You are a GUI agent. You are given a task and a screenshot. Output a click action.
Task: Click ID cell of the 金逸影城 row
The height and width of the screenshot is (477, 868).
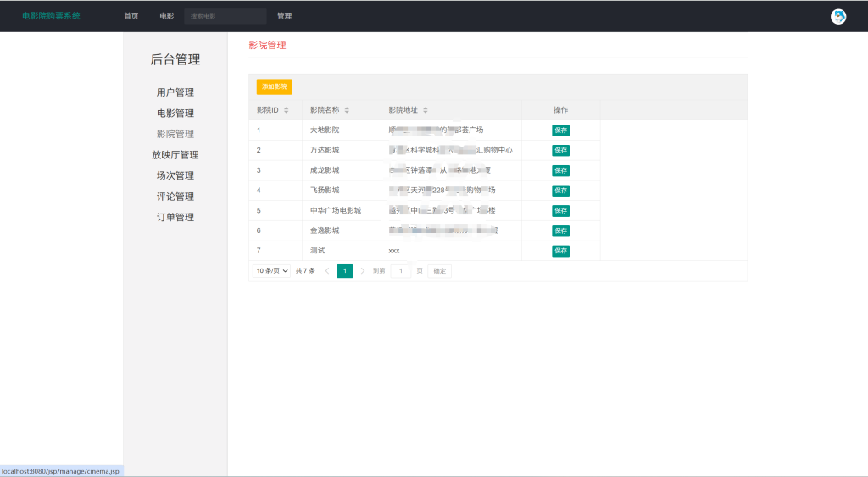point(275,230)
